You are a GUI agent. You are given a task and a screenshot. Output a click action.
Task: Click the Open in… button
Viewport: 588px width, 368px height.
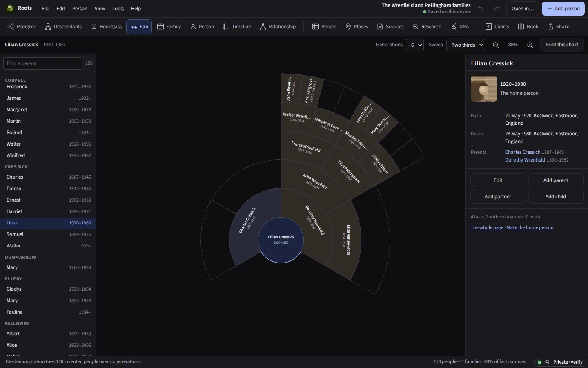(x=523, y=9)
